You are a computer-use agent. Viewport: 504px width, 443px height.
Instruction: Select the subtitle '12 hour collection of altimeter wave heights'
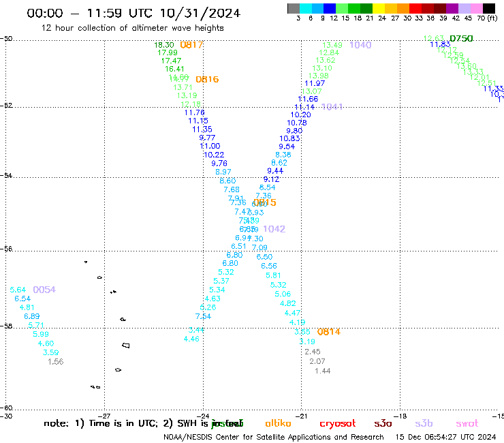coord(132,28)
